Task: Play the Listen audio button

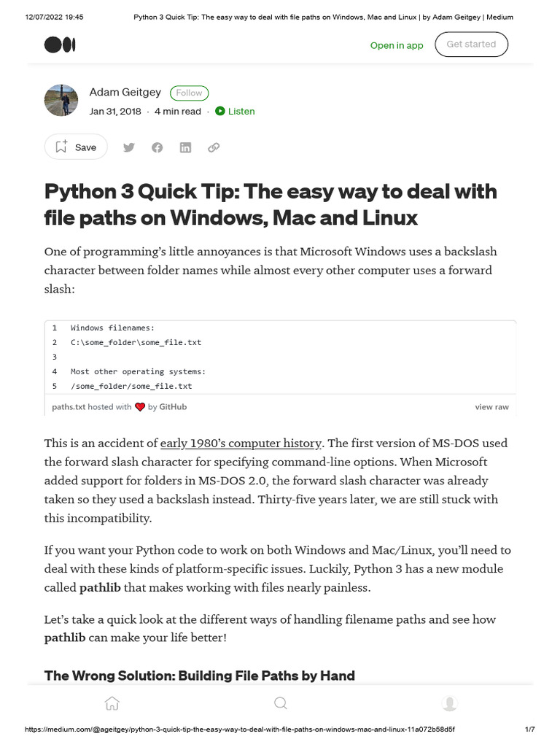Action: (x=235, y=111)
